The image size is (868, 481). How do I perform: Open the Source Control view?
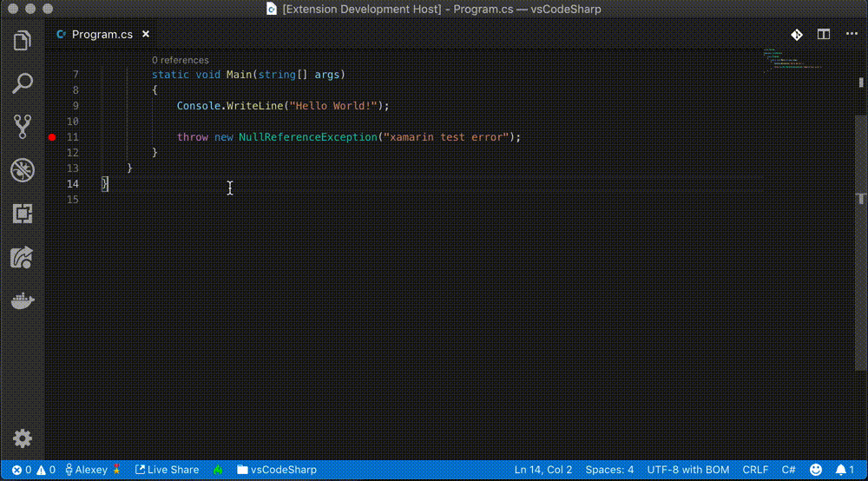coord(23,127)
